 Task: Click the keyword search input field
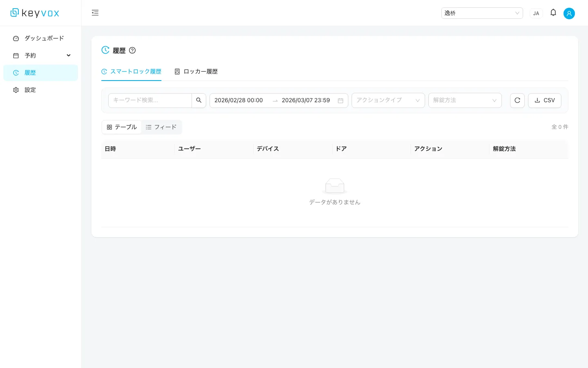tap(150, 100)
